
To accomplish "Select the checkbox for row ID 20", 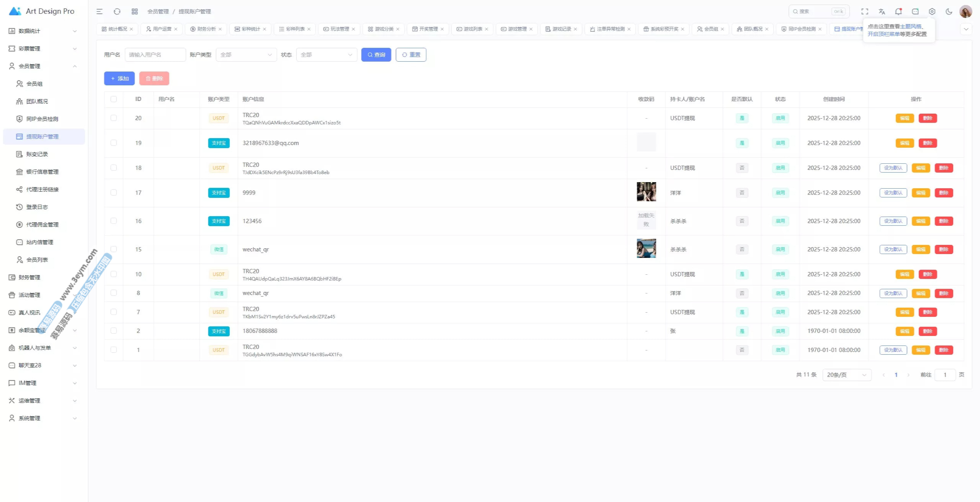I will click(114, 118).
